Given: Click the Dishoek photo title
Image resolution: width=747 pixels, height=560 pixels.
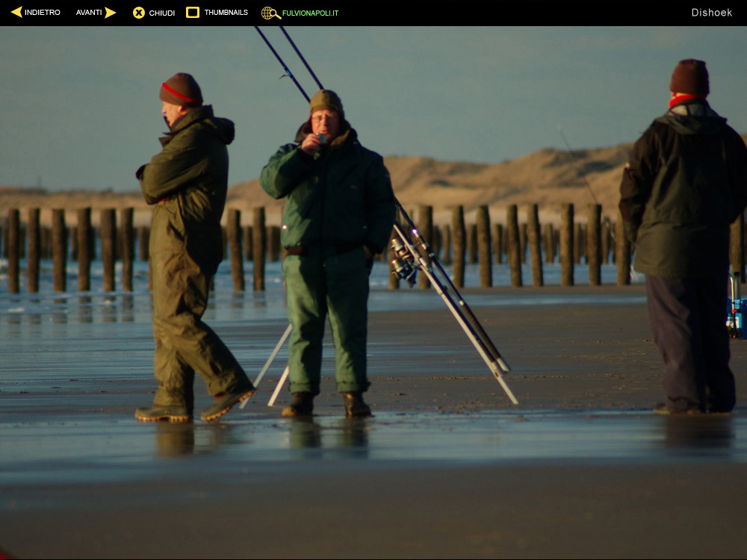Looking at the screenshot, I should pyautogui.click(x=712, y=13).
